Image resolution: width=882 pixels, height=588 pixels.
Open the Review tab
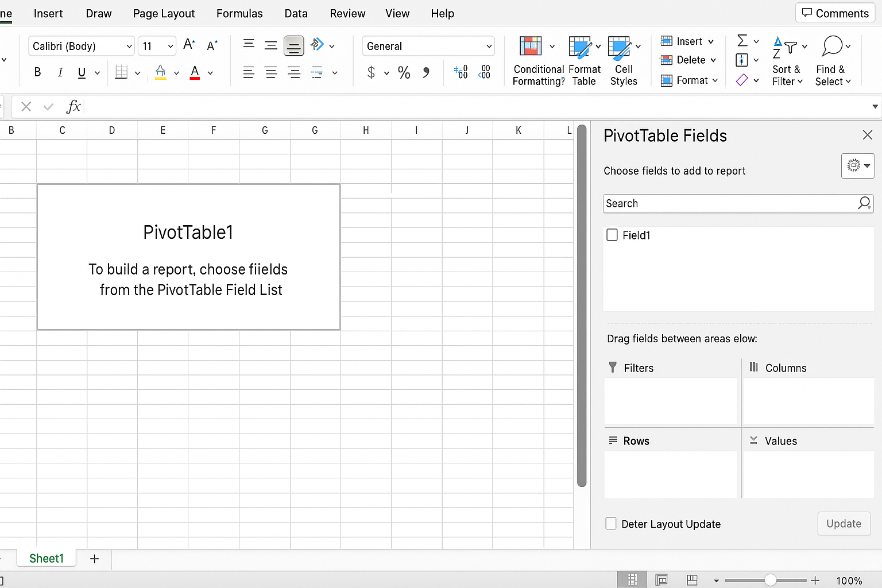(347, 13)
